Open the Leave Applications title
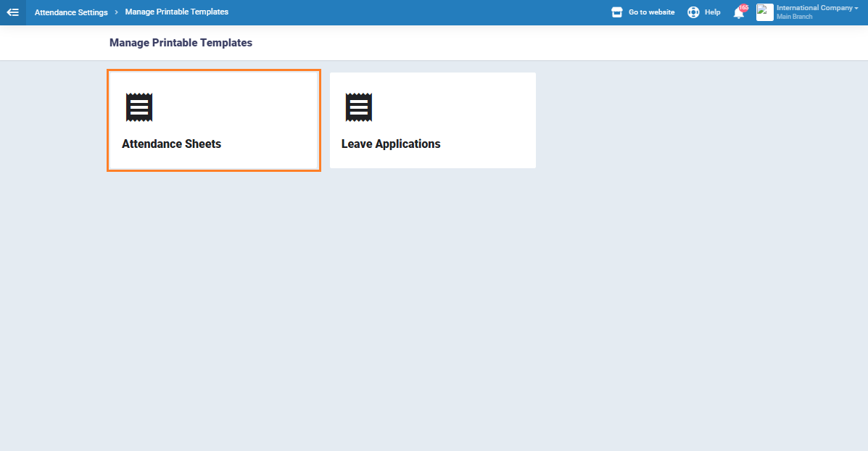This screenshot has width=868, height=451. pyautogui.click(x=391, y=144)
